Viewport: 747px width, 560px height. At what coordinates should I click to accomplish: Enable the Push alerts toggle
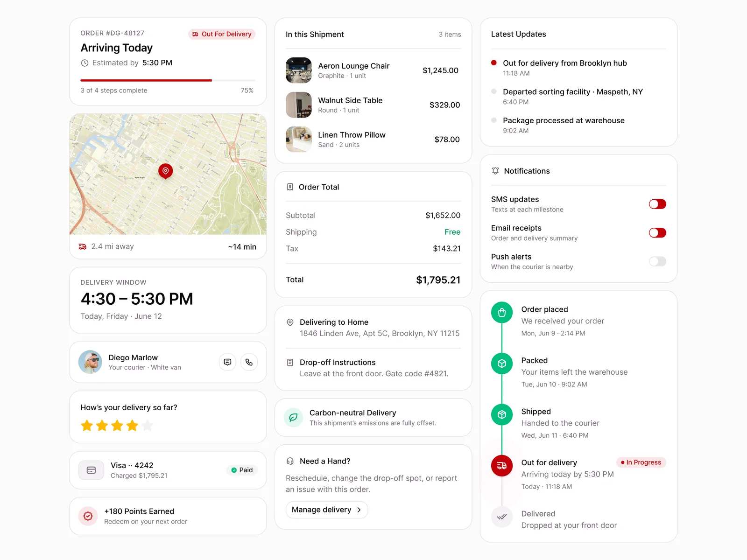tap(657, 261)
